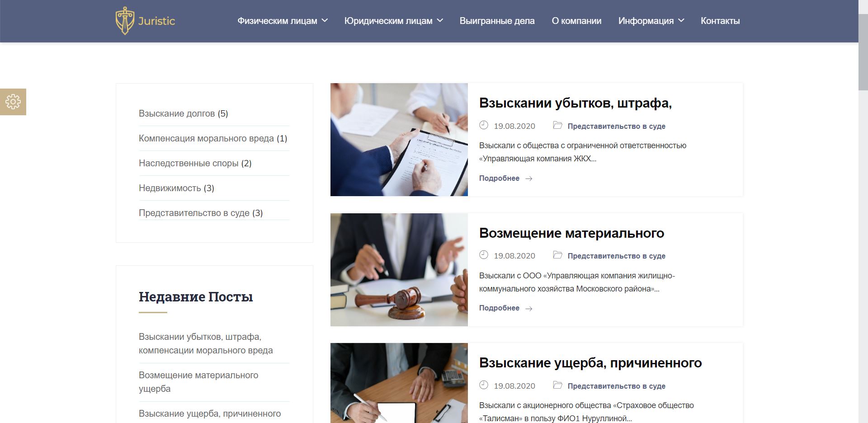The width and height of the screenshot is (868, 423).
Task: Click Подробнее under Взыскании убытков post
Action: 499,179
